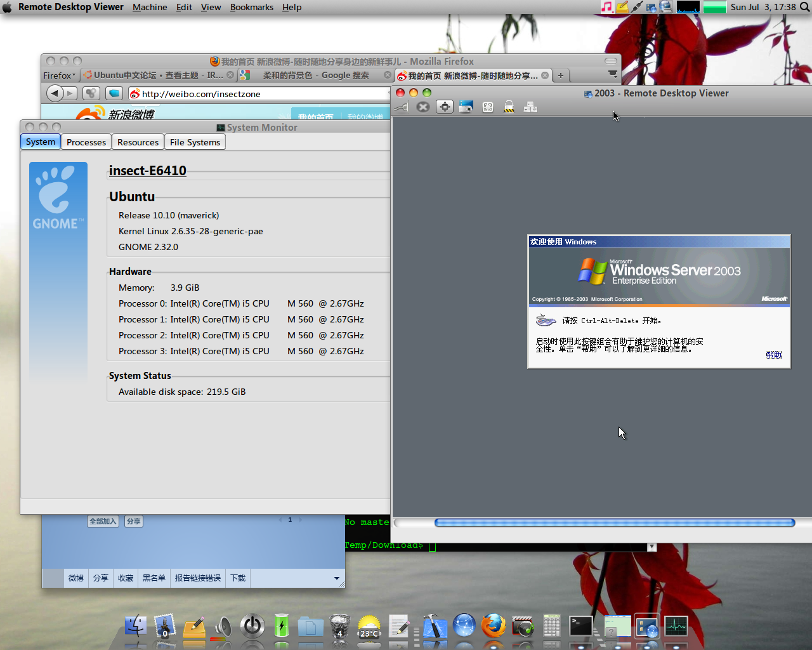Viewport: 812px width, 650px height.
Task: Click 报告链接错误 link
Action: [x=198, y=578]
